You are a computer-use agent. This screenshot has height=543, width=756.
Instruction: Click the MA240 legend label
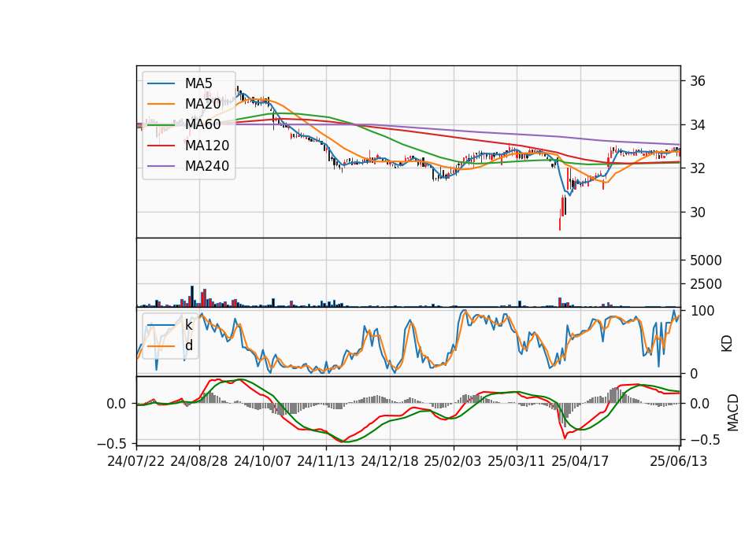tap(207, 166)
